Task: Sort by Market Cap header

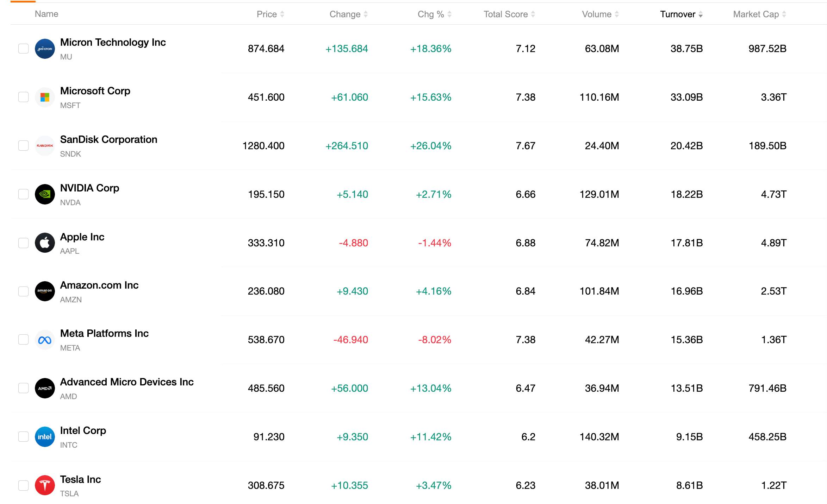Action: pyautogui.click(x=759, y=14)
